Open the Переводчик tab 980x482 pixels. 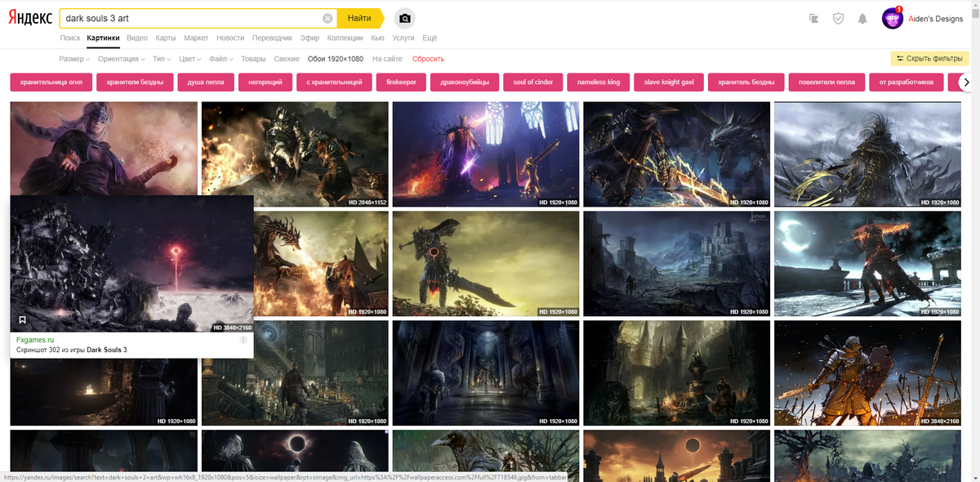pos(272,38)
